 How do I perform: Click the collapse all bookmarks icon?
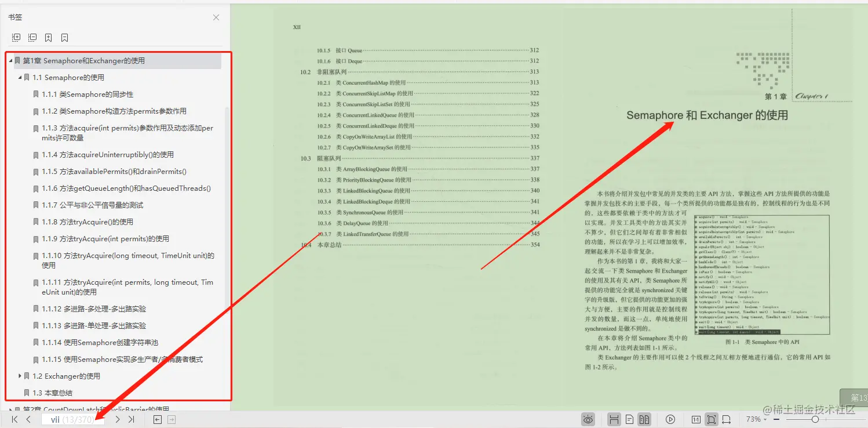(32, 38)
